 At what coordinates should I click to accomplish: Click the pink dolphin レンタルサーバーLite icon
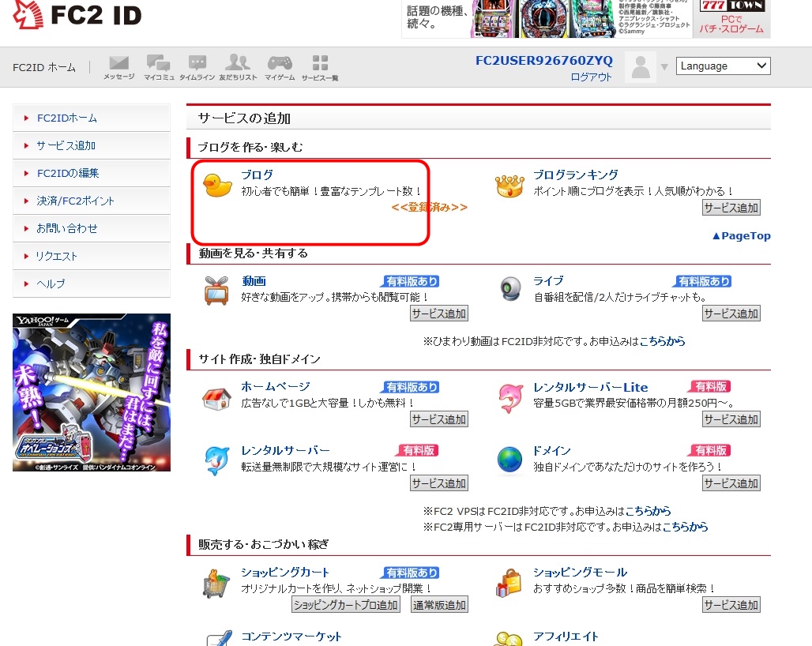510,398
